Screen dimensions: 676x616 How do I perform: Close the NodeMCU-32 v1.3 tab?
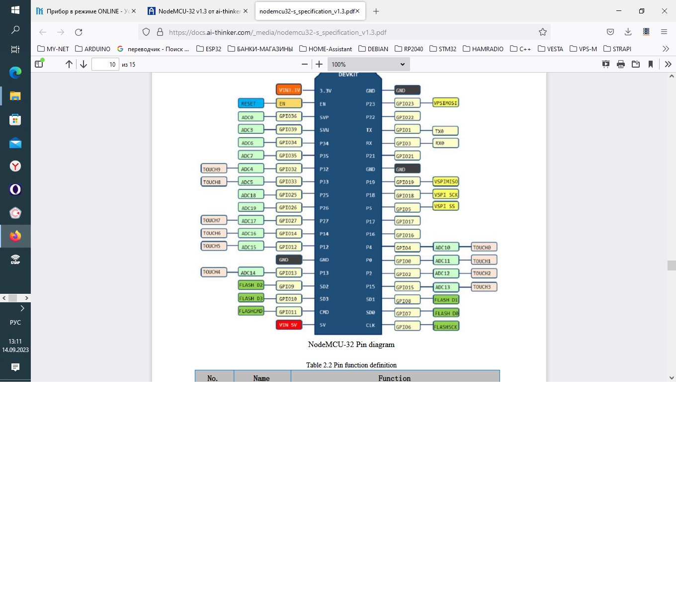click(246, 11)
